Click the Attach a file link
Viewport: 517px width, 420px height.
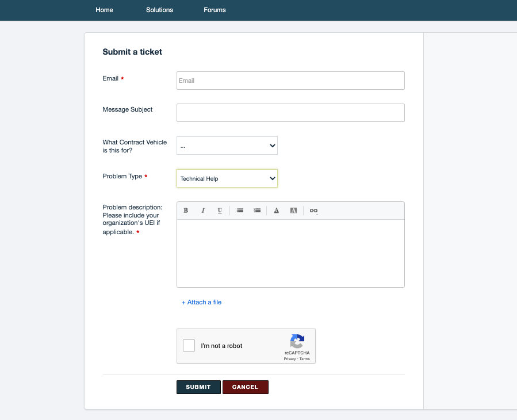pyautogui.click(x=201, y=302)
